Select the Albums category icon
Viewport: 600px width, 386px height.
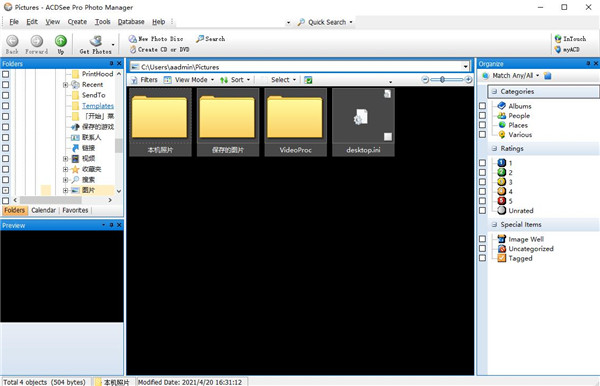coord(502,106)
